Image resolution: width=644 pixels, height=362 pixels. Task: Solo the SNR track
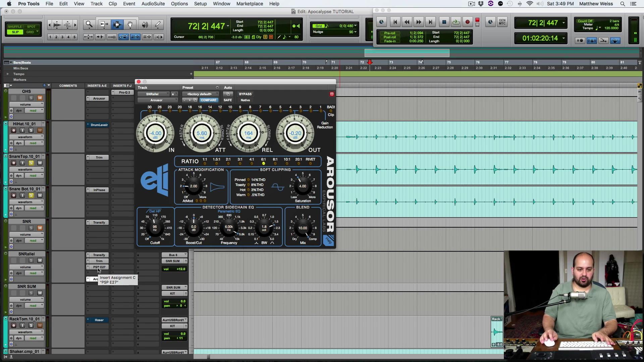(x=31, y=228)
